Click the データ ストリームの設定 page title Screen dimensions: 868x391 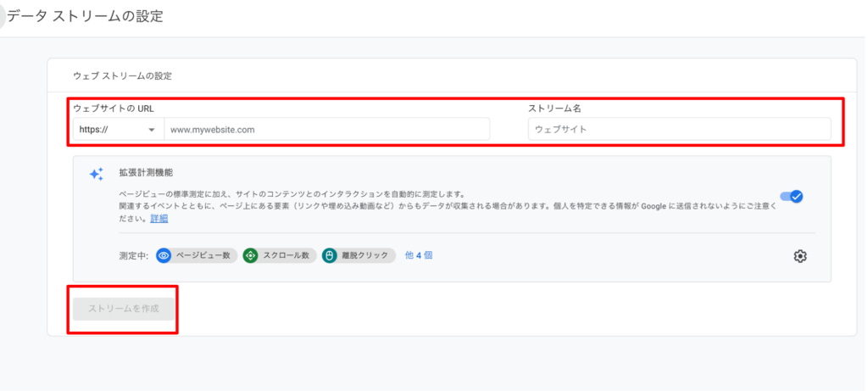pyautogui.click(x=86, y=17)
